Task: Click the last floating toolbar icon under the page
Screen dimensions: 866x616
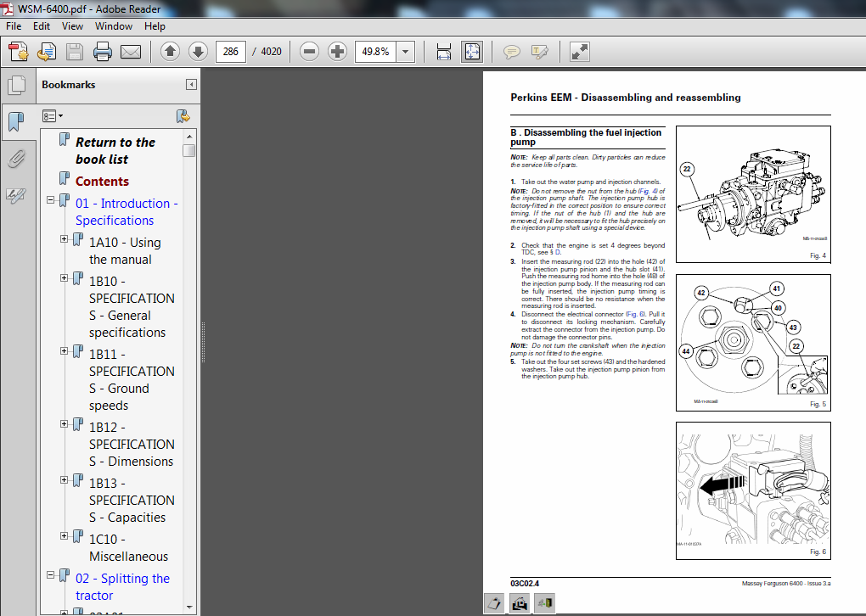Action: [544, 602]
